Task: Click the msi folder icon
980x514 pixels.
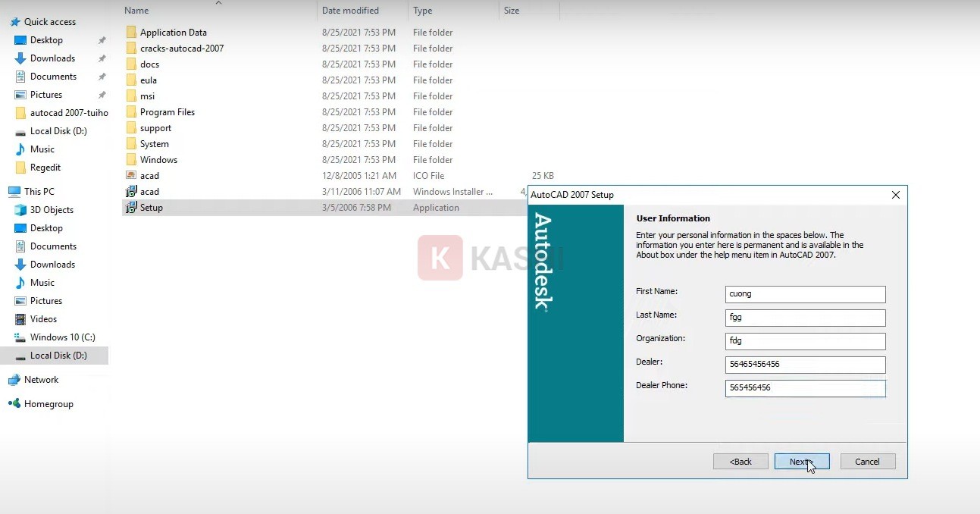Action: coord(131,96)
